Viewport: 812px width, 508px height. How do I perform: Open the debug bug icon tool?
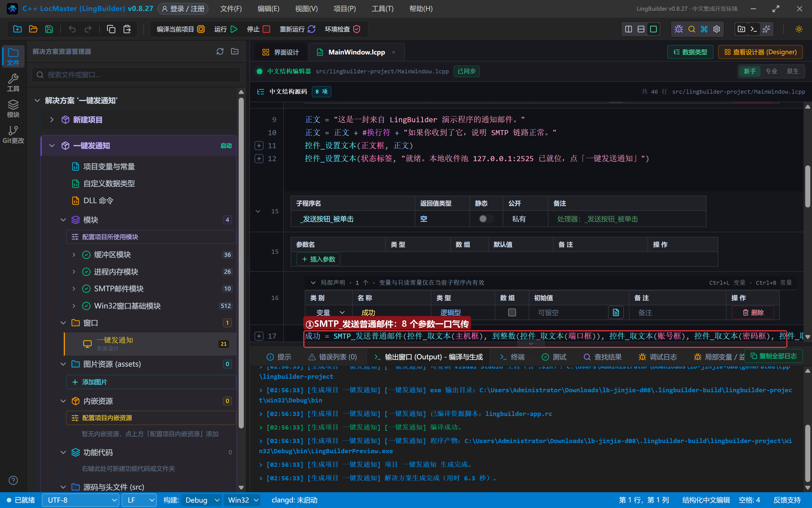(679, 29)
